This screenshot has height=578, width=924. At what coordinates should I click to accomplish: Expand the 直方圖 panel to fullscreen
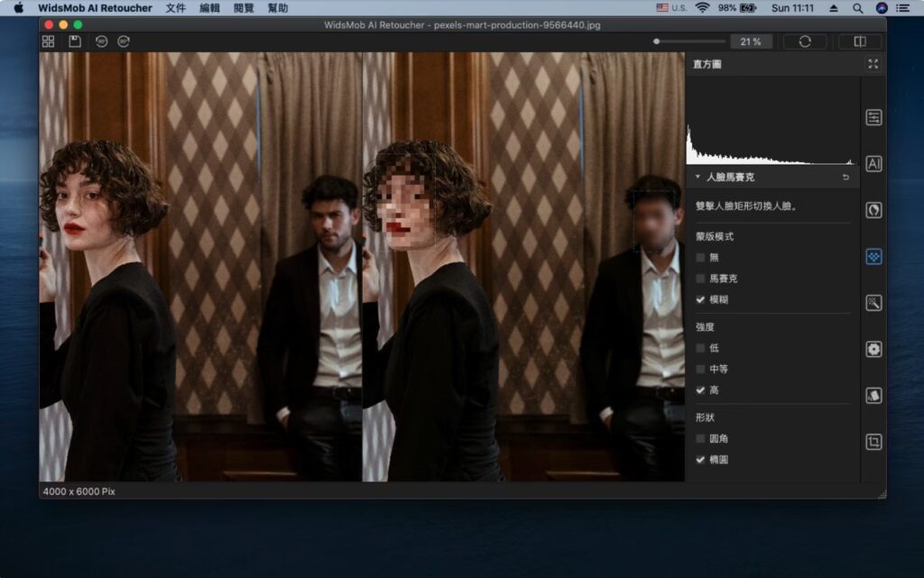click(873, 64)
